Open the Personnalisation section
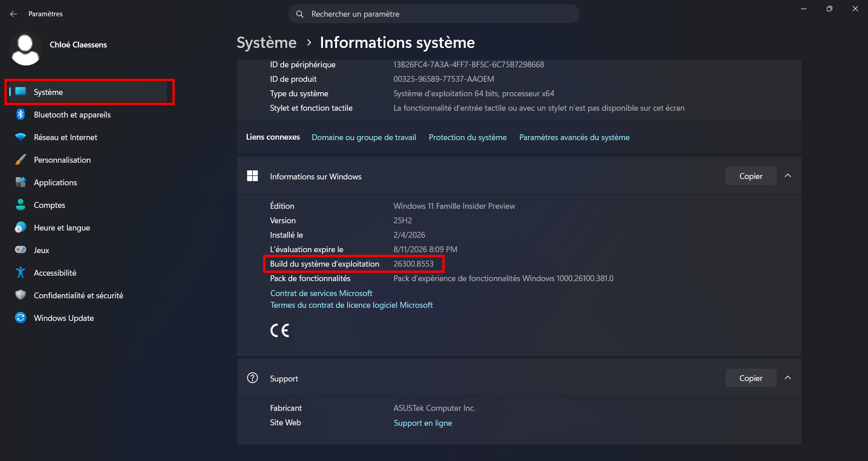Screen dimensions: 868x461 (x=88, y=160)
